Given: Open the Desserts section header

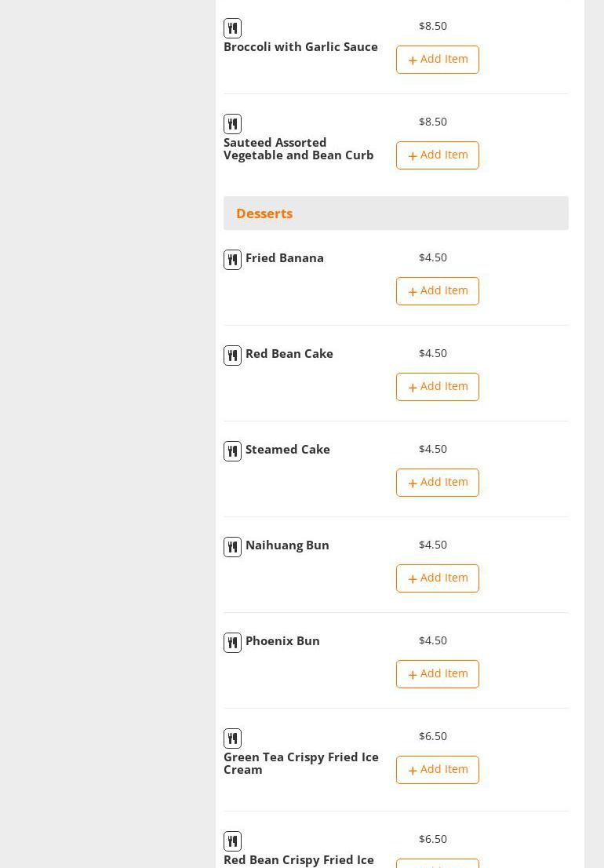Looking at the screenshot, I should pos(264,213).
